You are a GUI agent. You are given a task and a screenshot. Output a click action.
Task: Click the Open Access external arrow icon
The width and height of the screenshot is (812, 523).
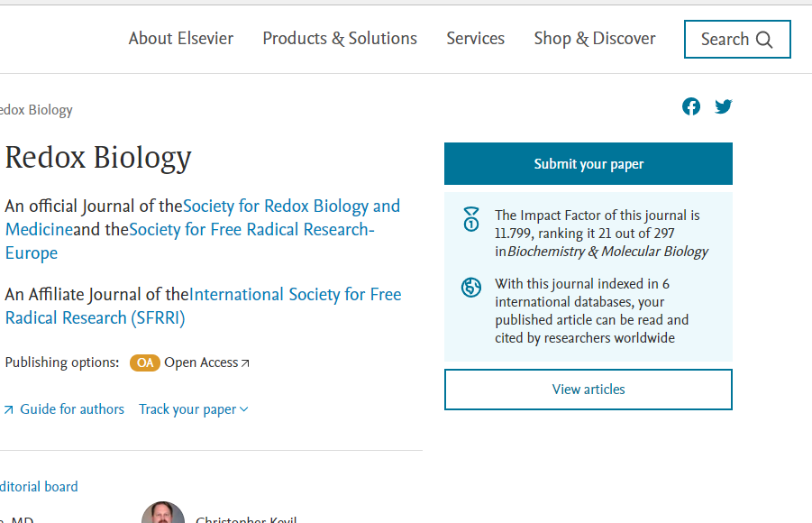pyautogui.click(x=245, y=363)
